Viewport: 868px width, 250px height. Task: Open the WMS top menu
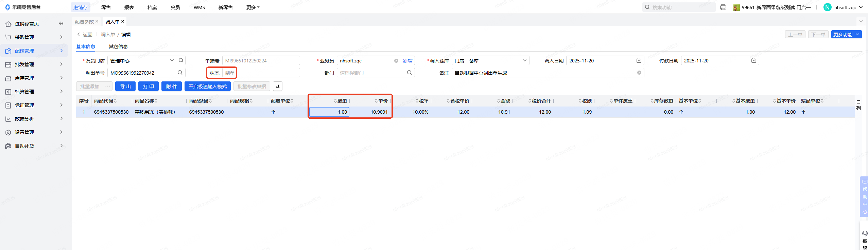click(x=199, y=7)
